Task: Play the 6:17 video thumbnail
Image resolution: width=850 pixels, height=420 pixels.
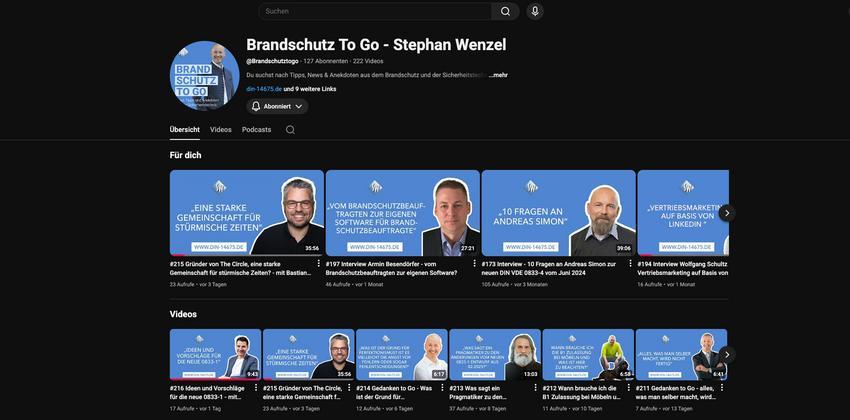Action: point(402,354)
